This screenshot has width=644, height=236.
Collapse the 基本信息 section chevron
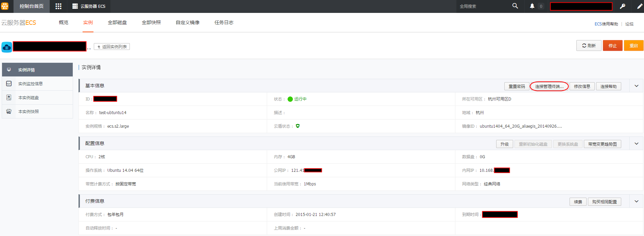point(637,86)
